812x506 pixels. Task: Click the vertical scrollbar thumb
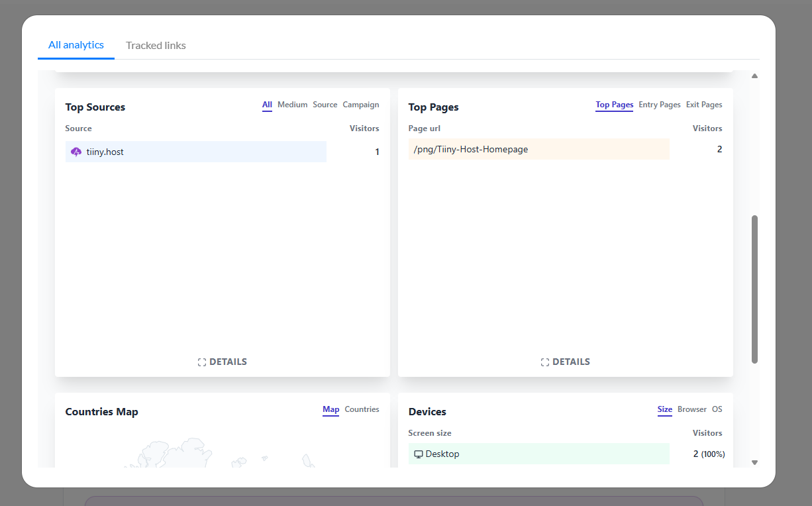point(754,289)
